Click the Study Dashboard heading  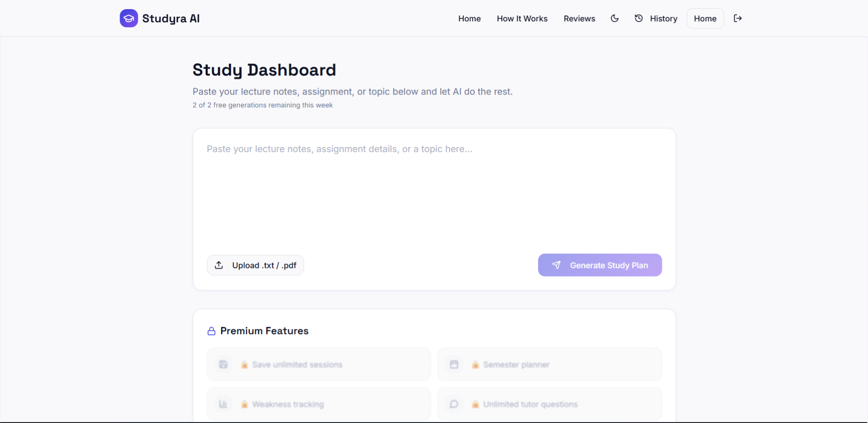coord(264,70)
